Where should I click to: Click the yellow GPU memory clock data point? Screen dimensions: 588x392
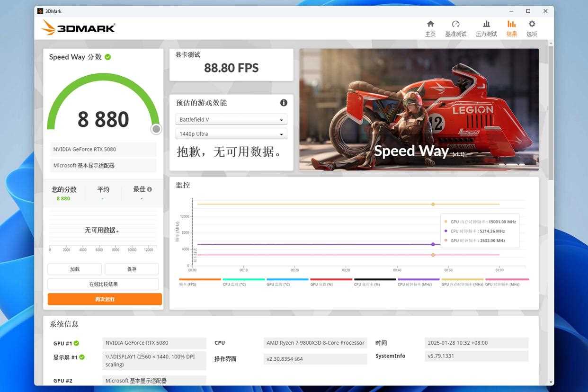(x=433, y=204)
